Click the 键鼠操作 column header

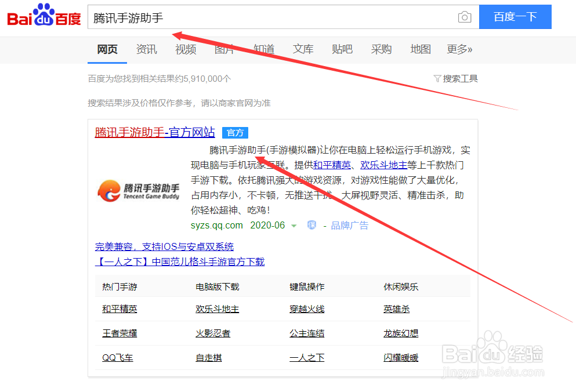(307, 286)
